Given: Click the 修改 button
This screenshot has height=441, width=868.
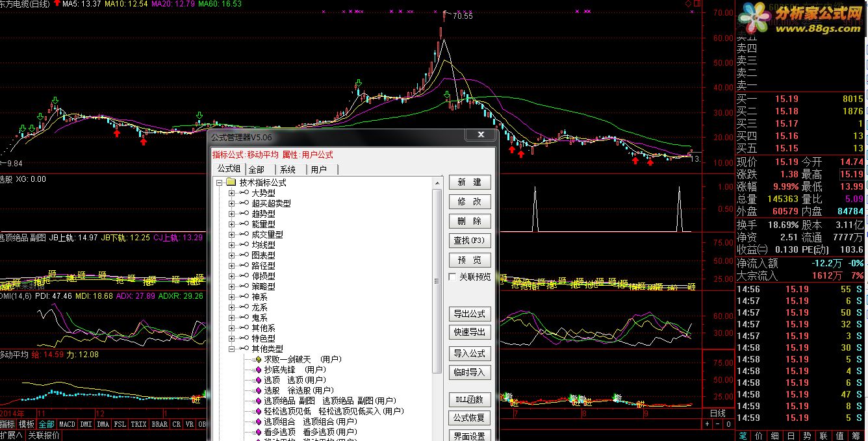Looking at the screenshot, I should coord(470,202).
